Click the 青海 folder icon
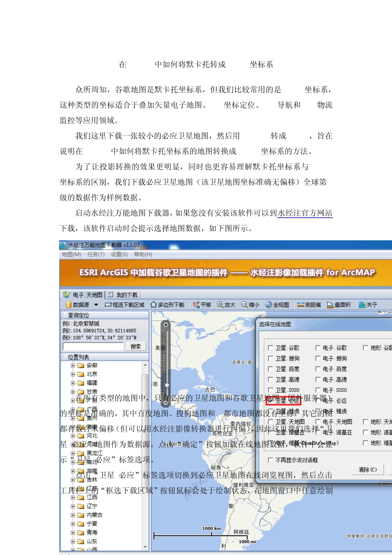The height and width of the screenshot is (555, 392). click(x=81, y=532)
